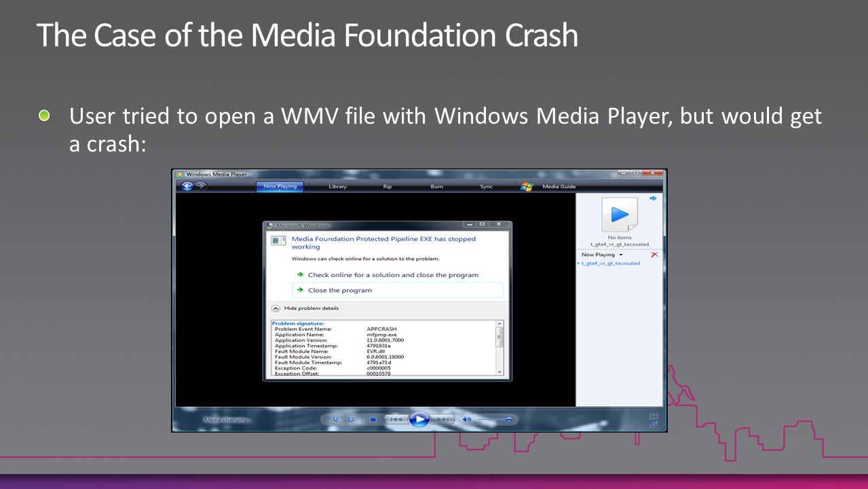The image size is (868, 489).
Task: Click the crash dialog's program icon
Action: 278,240
